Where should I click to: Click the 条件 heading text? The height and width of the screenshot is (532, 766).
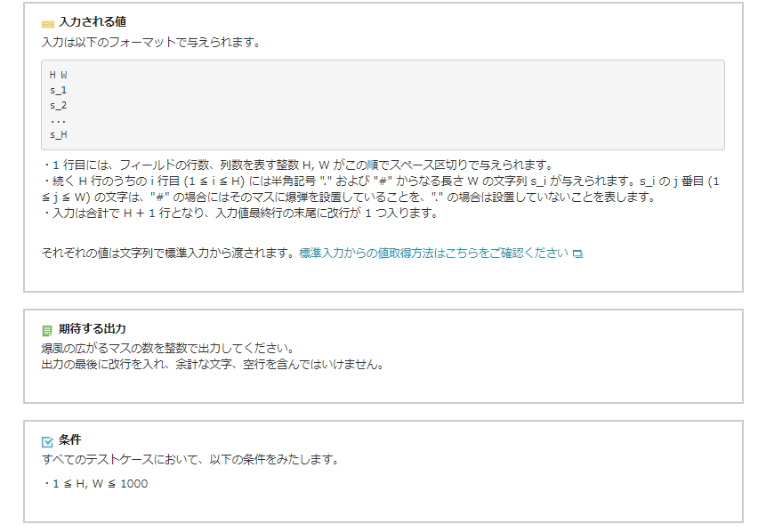point(69,440)
